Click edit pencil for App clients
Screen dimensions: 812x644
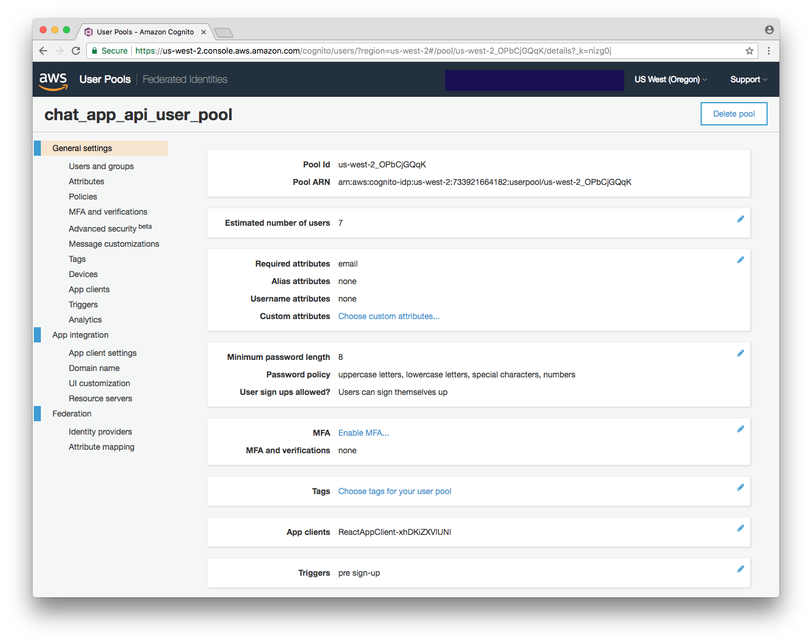pyautogui.click(x=740, y=528)
